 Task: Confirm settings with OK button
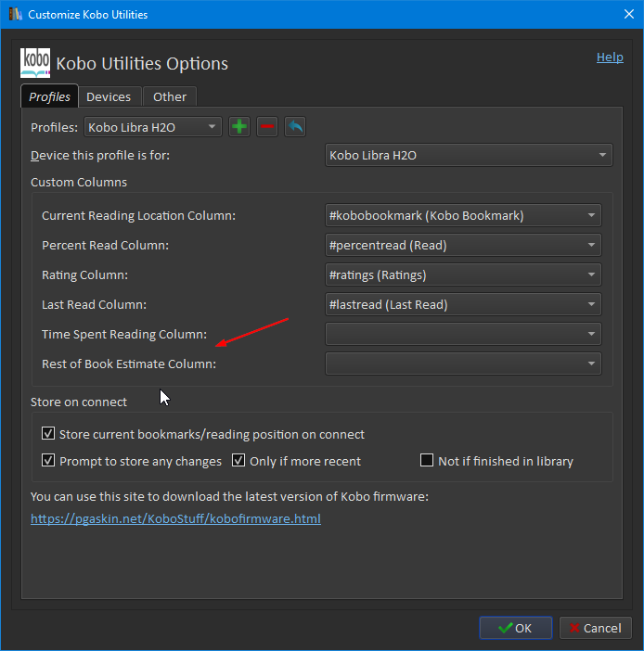click(x=516, y=628)
